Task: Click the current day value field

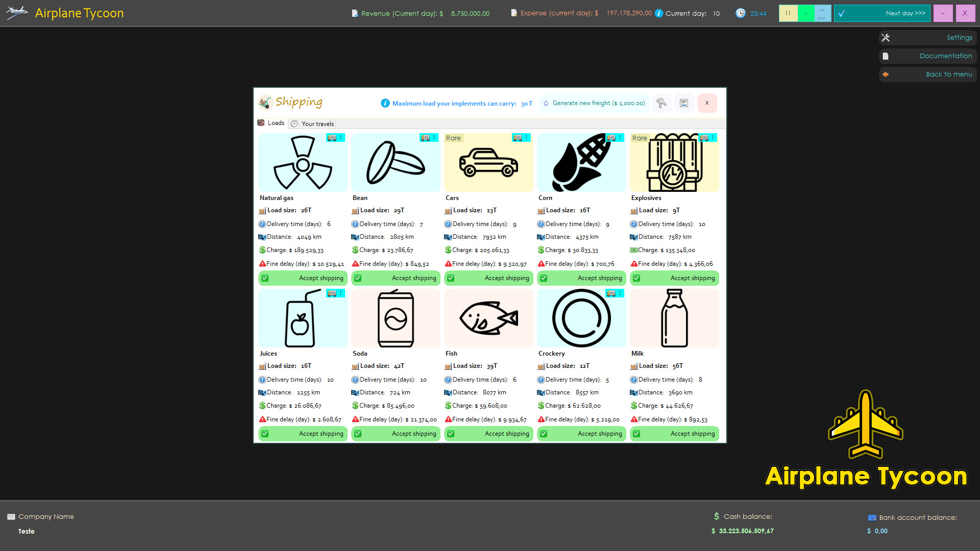Action: tap(720, 13)
